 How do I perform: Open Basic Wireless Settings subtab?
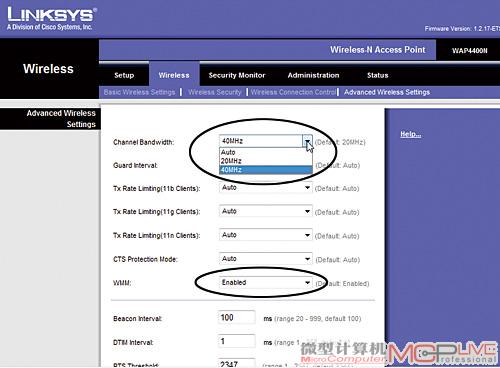point(139,92)
